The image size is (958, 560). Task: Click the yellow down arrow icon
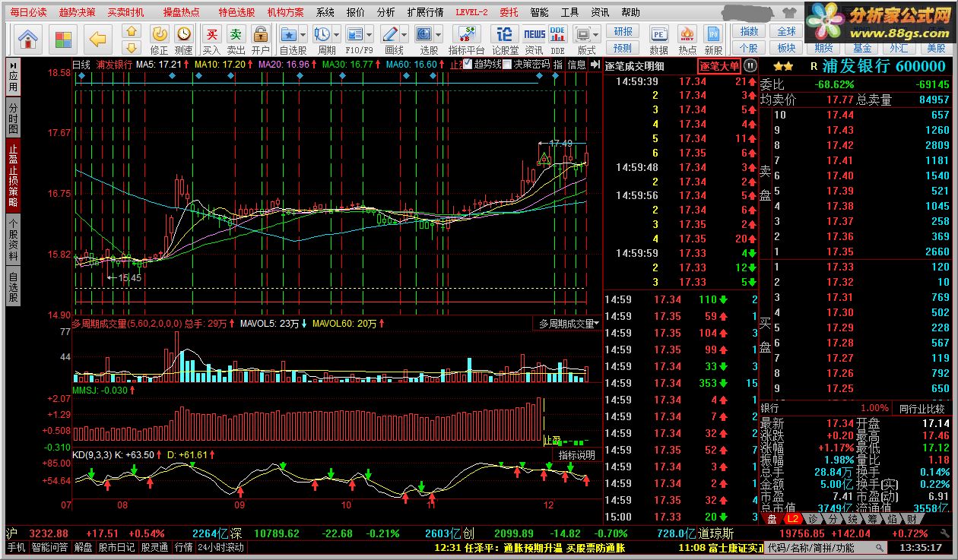[132, 46]
